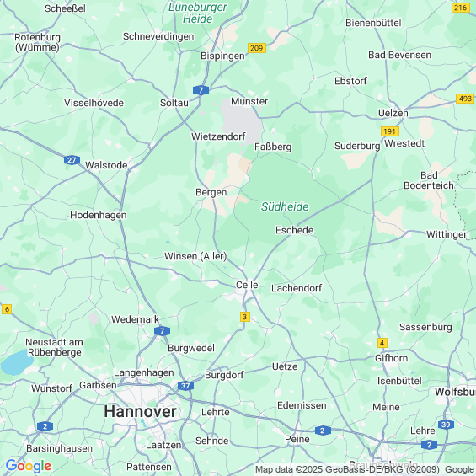The width and height of the screenshot is (476, 476).
Task: Click the A39 highway shield near Lehre
Action: point(446,425)
